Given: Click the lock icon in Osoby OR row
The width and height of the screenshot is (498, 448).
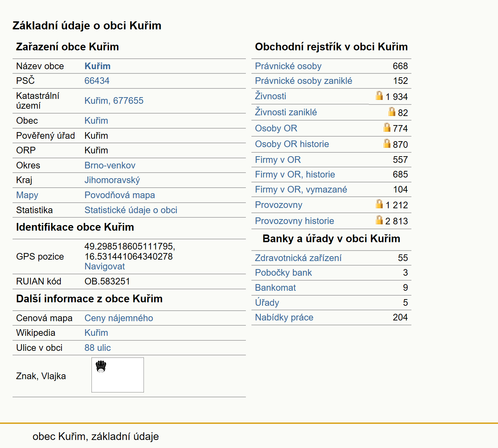Looking at the screenshot, I should coord(387,127).
